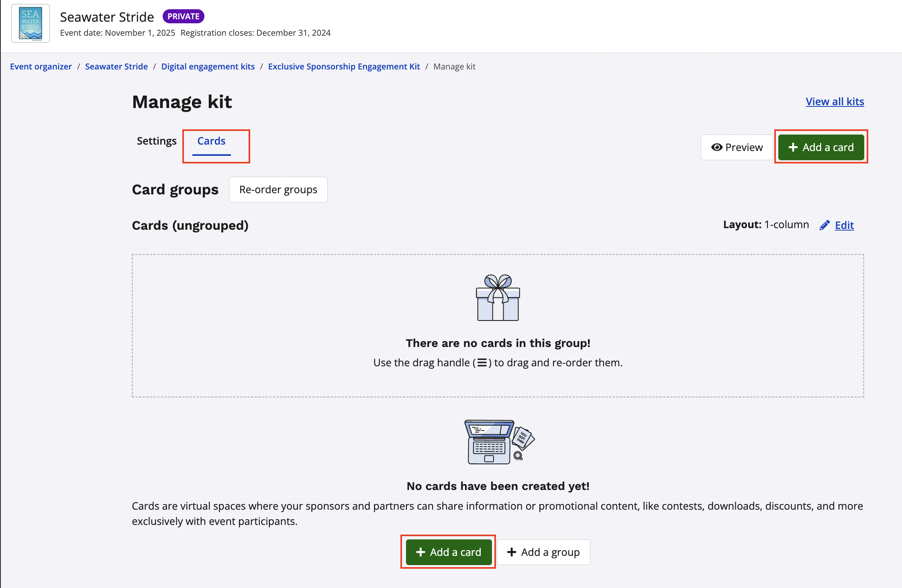Click the Seawater Stride event logo thumbnail
The height and width of the screenshot is (588, 902).
click(x=31, y=23)
